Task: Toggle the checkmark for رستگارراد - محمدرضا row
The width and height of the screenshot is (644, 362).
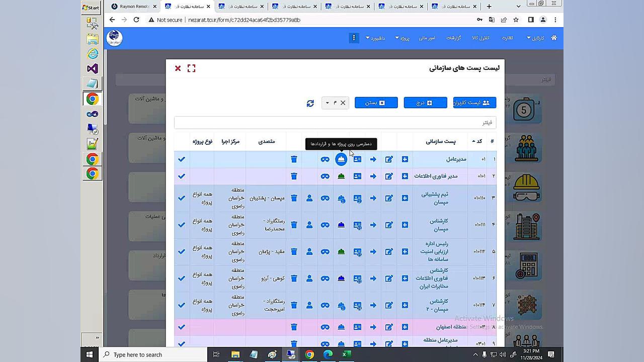Action: coord(182,225)
